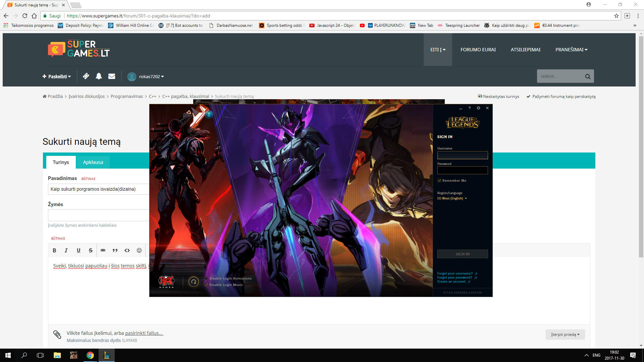The height and width of the screenshot is (362, 644).
Task: Click the SIGN IN button
Action: (x=463, y=254)
